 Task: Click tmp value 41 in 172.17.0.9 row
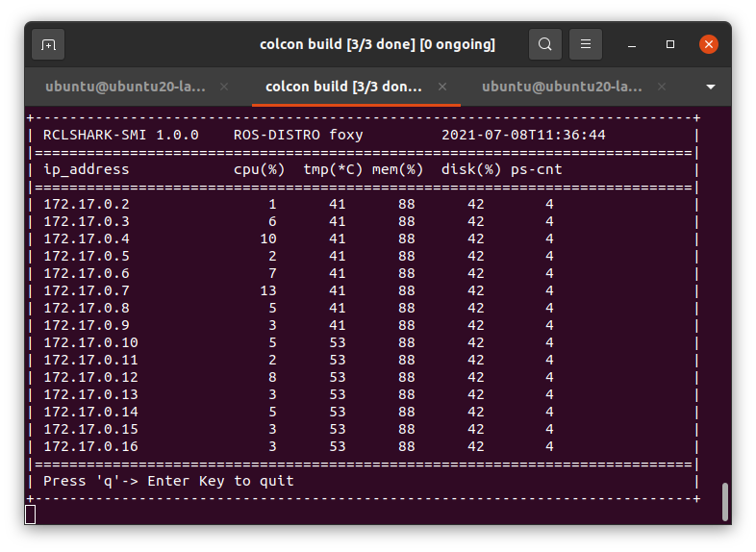point(337,326)
